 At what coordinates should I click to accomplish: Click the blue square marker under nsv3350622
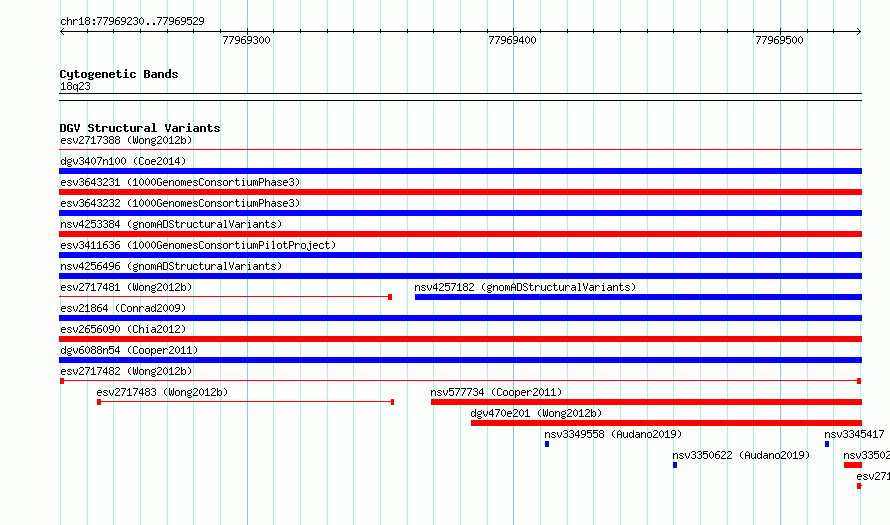675,465
